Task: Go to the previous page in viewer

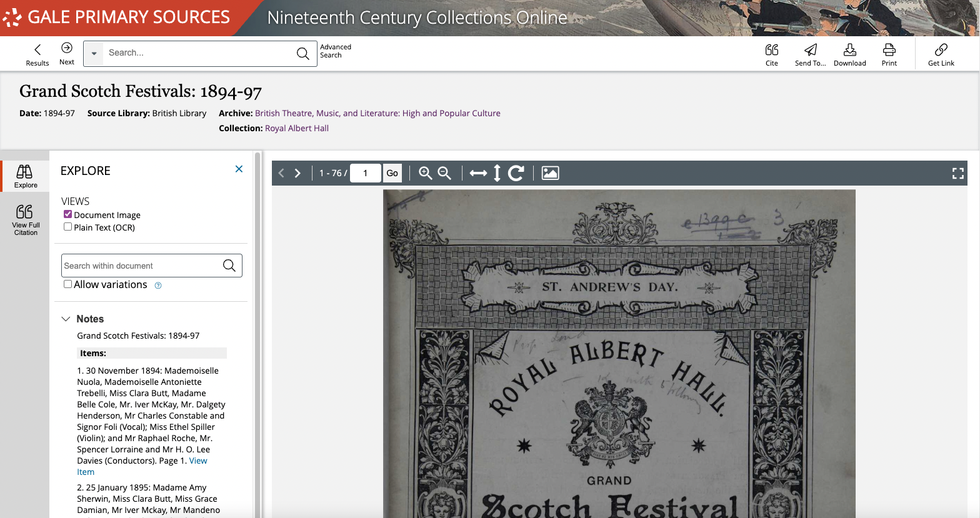Action: (281, 173)
